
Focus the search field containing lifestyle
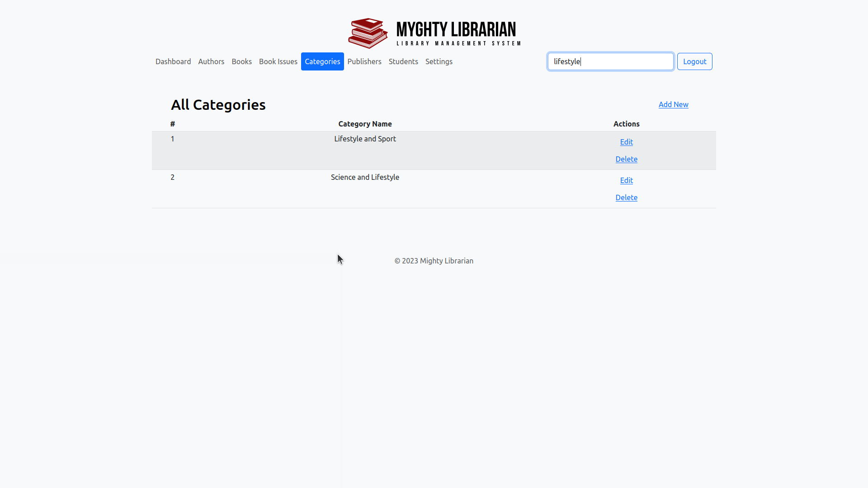tap(610, 61)
